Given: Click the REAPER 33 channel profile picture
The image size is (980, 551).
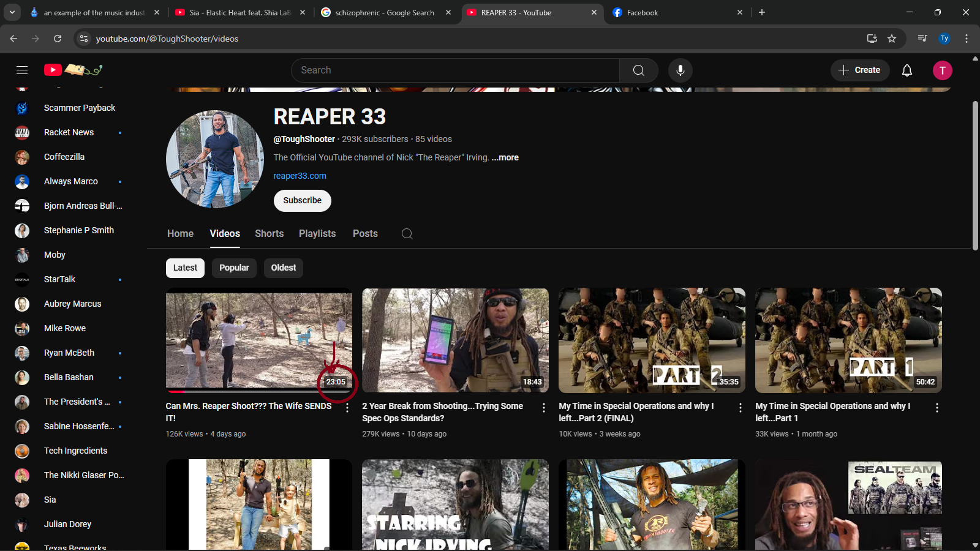Looking at the screenshot, I should click(x=215, y=159).
